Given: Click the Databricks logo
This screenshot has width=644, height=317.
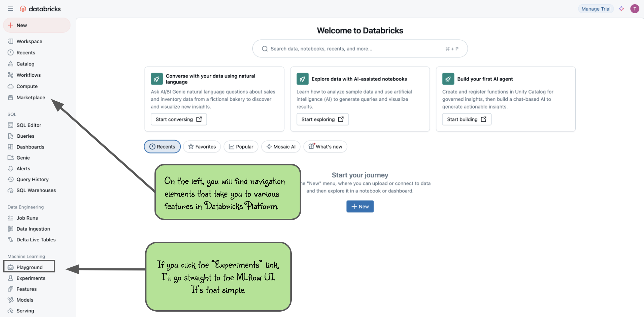Looking at the screenshot, I should click(x=40, y=9).
